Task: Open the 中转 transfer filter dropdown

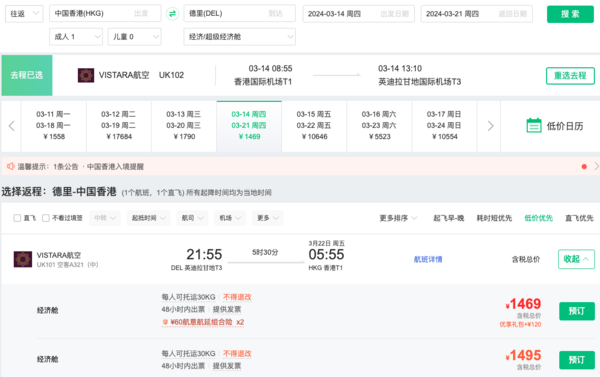Action: pyautogui.click(x=105, y=218)
